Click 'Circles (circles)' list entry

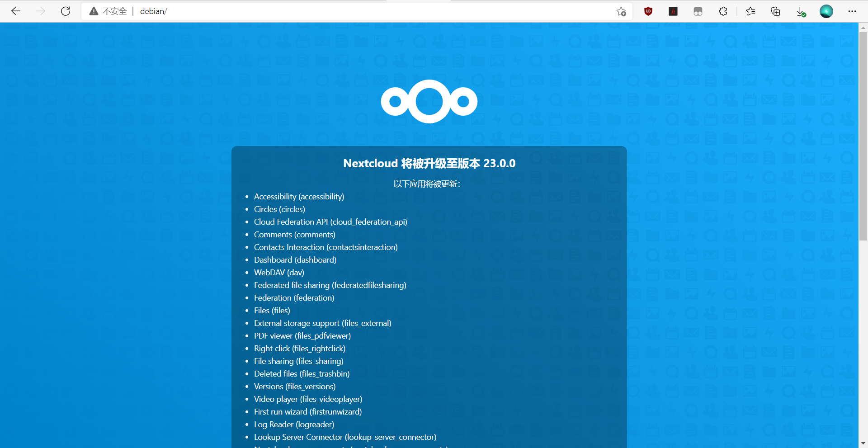(x=279, y=209)
